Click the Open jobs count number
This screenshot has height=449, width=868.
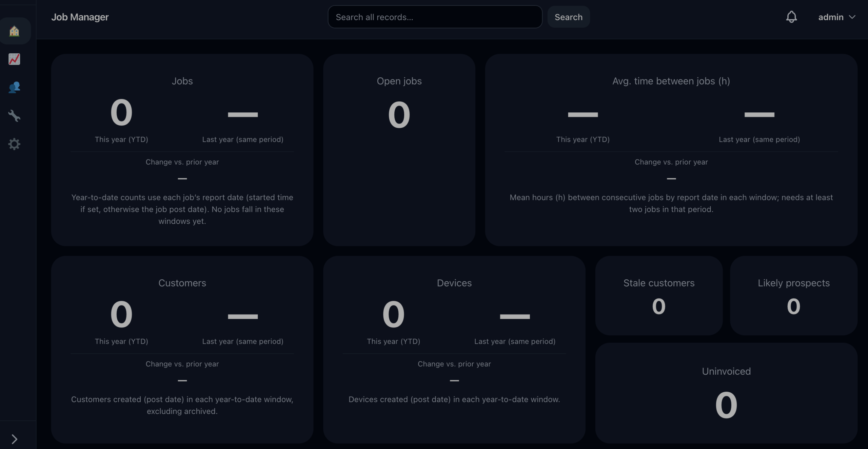coord(399,115)
